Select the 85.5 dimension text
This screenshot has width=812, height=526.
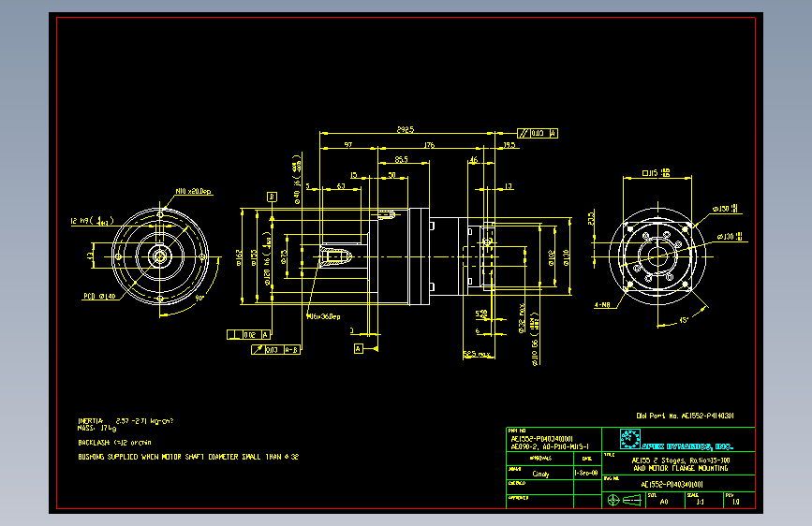[402, 159]
